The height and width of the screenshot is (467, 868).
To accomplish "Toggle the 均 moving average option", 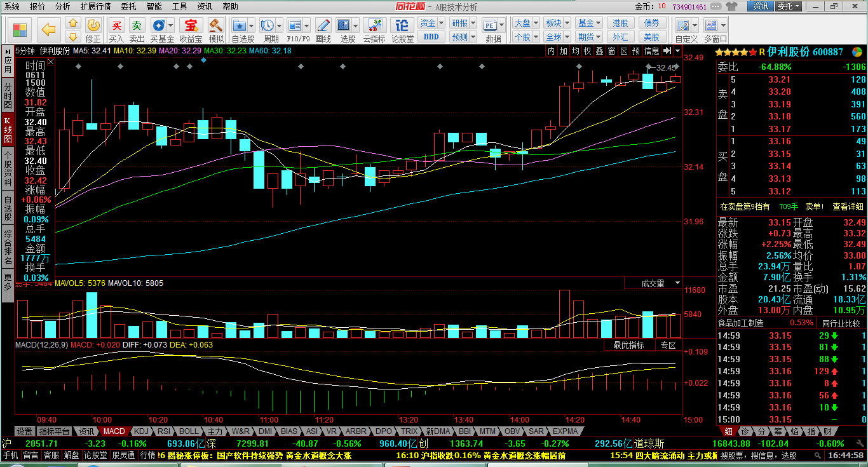I will click(x=575, y=51).
